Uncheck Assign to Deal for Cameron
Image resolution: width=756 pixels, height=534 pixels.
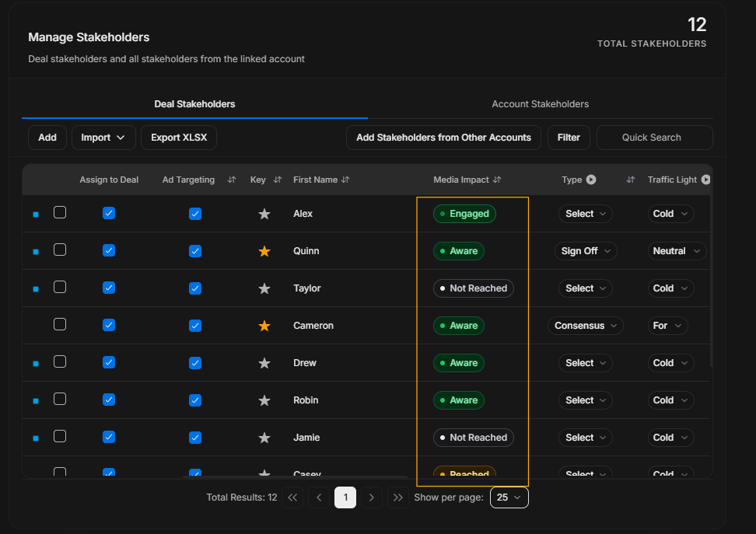point(109,326)
